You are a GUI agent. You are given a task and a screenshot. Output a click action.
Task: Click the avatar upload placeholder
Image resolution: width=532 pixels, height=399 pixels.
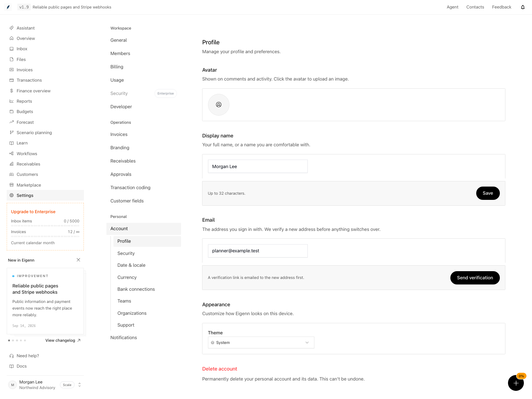219,105
